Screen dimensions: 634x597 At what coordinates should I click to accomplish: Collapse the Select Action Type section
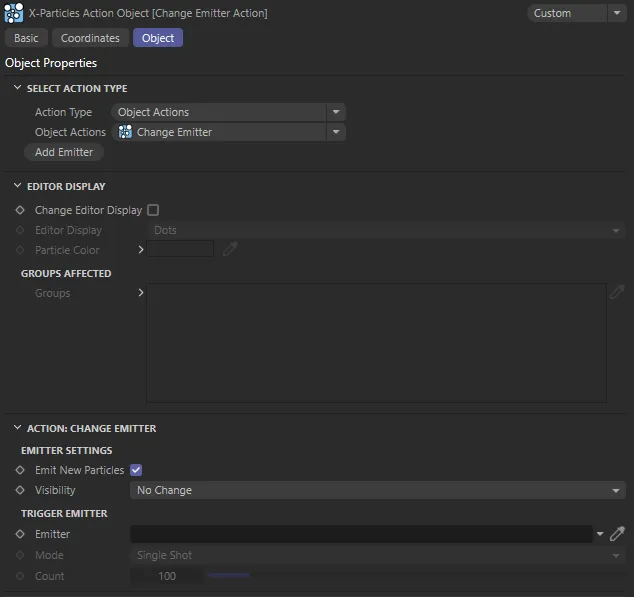tap(17, 89)
